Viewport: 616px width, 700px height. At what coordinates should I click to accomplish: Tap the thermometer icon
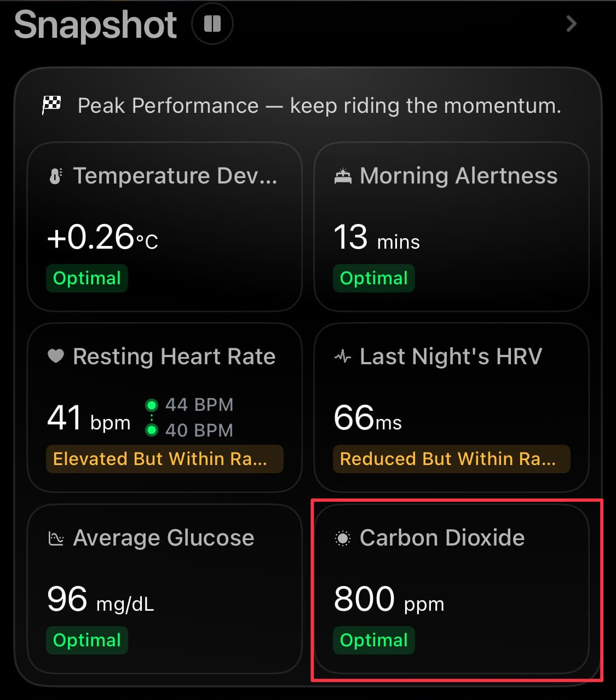coord(55,176)
